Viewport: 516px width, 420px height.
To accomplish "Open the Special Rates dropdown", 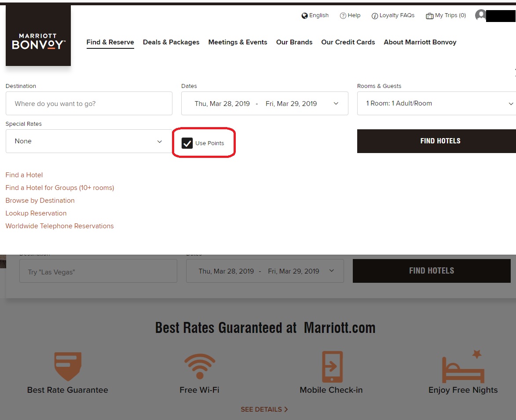I will pos(89,141).
